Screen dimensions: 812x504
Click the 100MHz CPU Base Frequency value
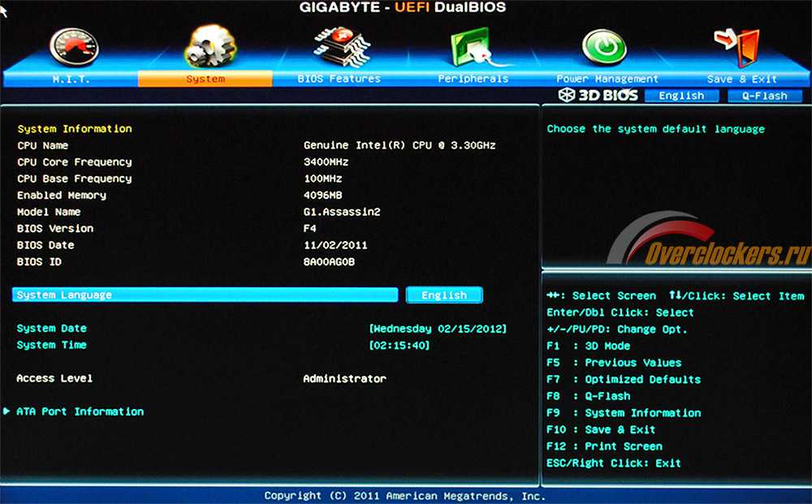pos(322,179)
